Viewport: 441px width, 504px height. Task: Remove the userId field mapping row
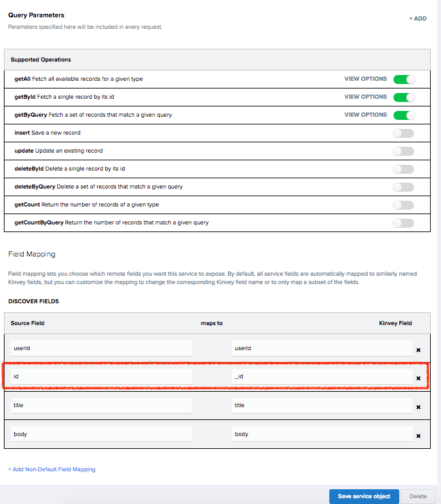tap(419, 350)
